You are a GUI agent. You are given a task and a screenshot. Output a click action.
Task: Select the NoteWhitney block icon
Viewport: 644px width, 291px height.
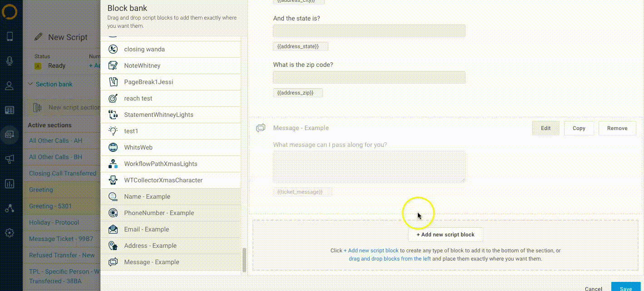[x=113, y=65]
